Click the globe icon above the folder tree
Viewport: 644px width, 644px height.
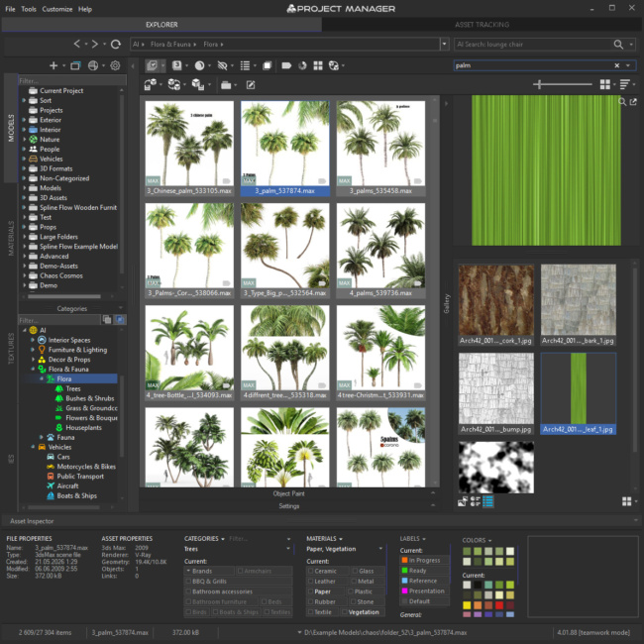(x=93, y=65)
